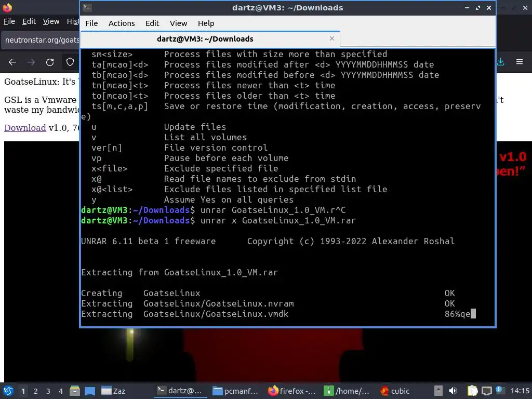Open the volume control in the tray
532x399 pixels.
[x=453, y=391]
